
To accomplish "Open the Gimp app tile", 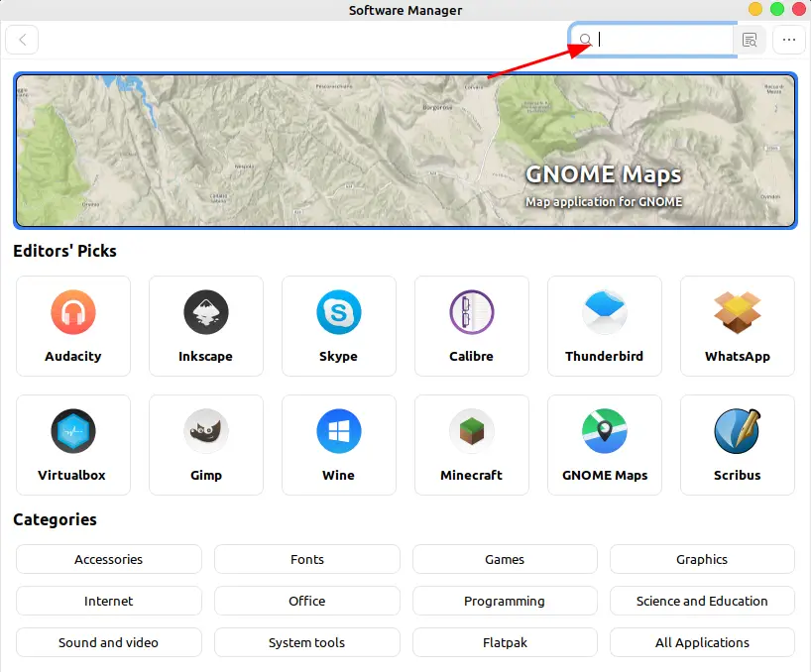I will (x=206, y=445).
